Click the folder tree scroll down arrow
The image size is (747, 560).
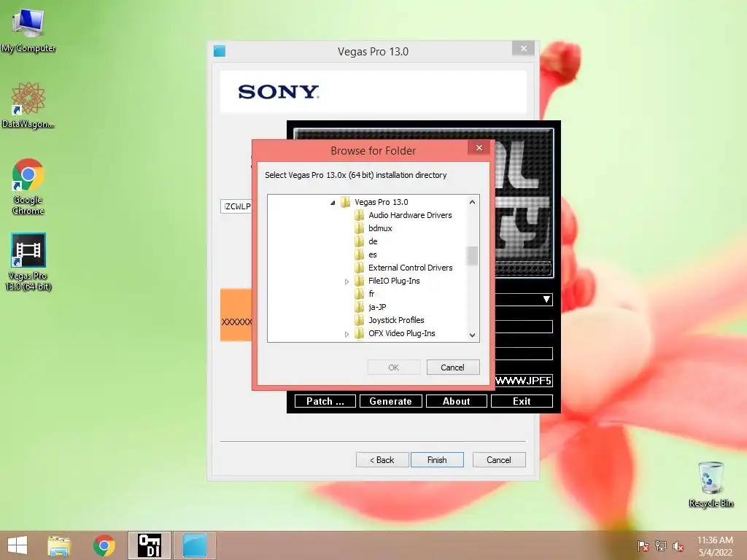coord(472,335)
